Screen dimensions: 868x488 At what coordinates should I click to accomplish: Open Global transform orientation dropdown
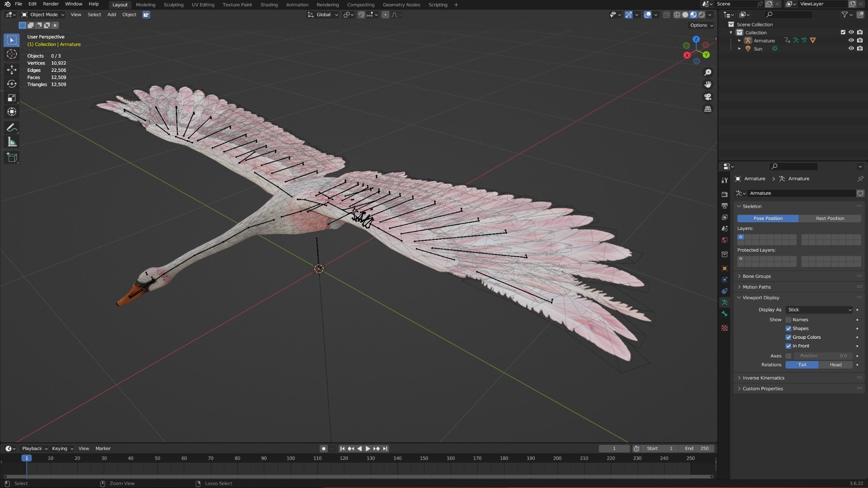(x=323, y=15)
